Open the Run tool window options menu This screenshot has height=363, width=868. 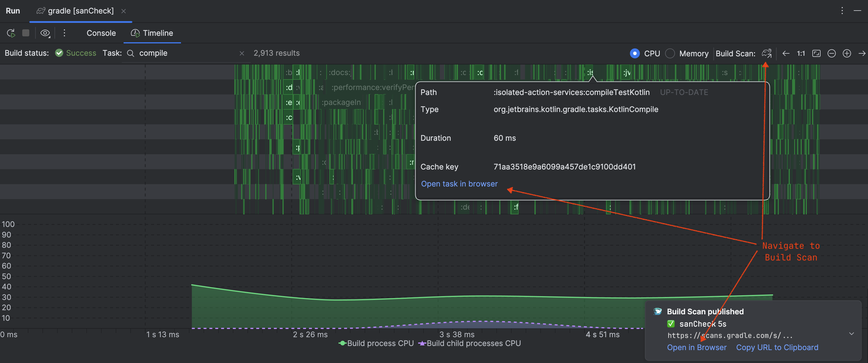(842, 11)
